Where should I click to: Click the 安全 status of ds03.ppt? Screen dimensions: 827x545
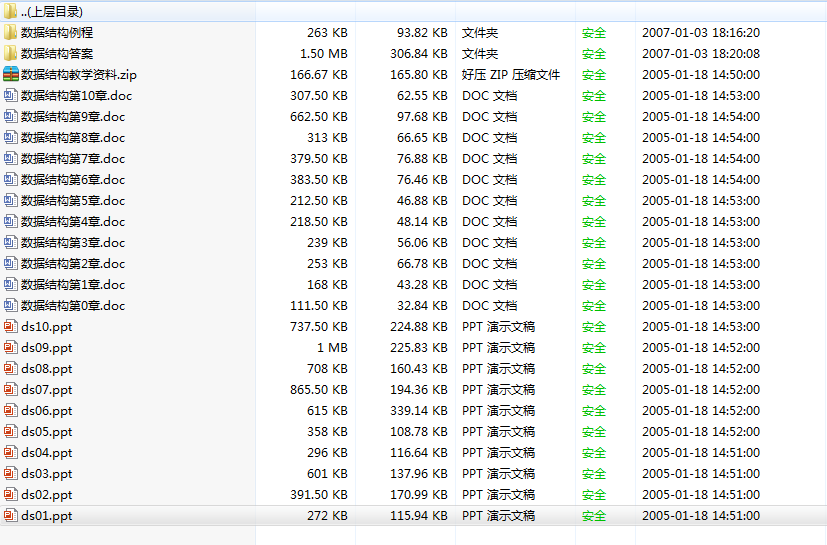(594, 474)
